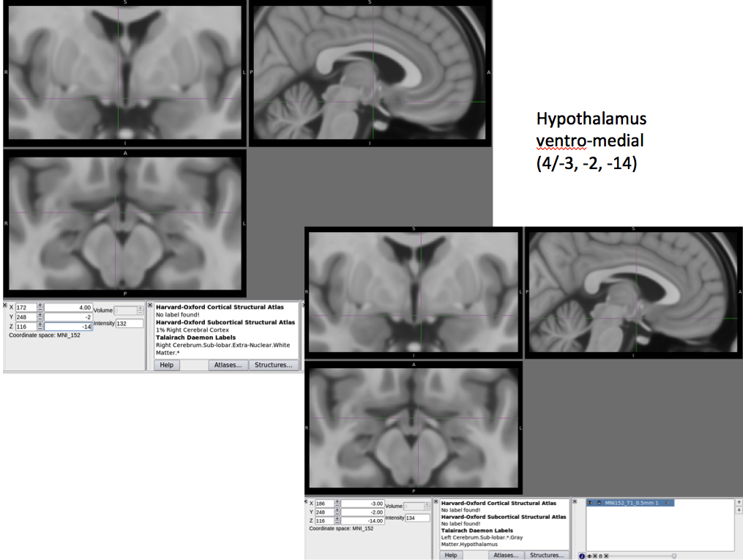Increment the X voxel stepper beside value 186

coord(337,502)
